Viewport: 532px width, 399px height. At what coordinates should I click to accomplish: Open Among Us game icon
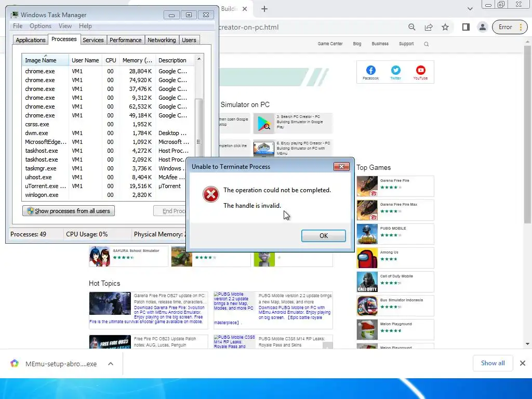point(367,258)
